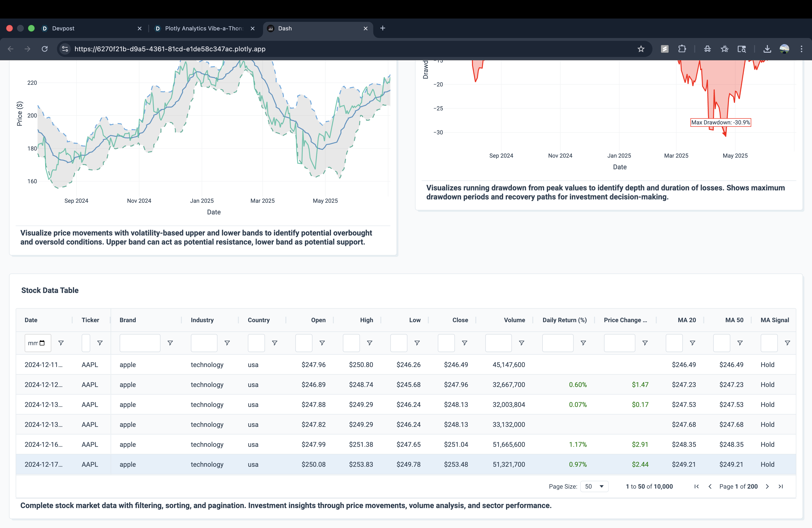The height and width of the screenshot is (528, 812).
Task: Click the Industry filter text field
Action: coord(204,343)
